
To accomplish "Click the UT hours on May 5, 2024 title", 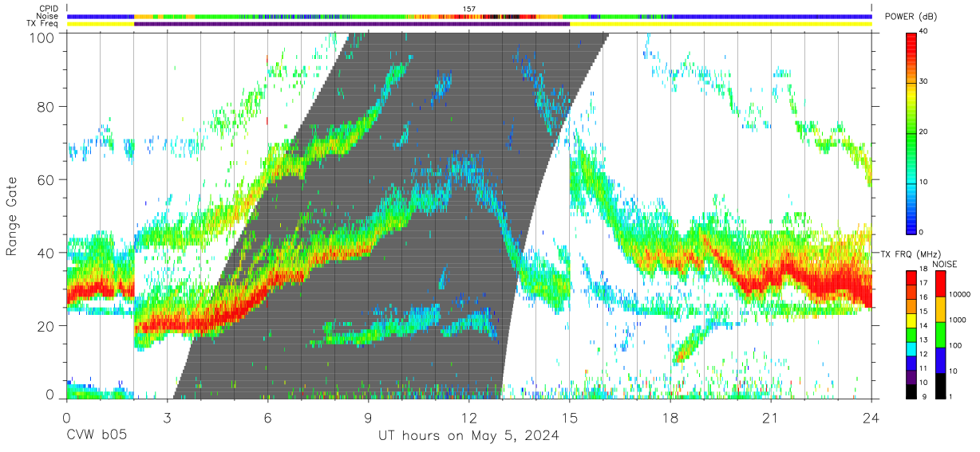I will [468, 436].
